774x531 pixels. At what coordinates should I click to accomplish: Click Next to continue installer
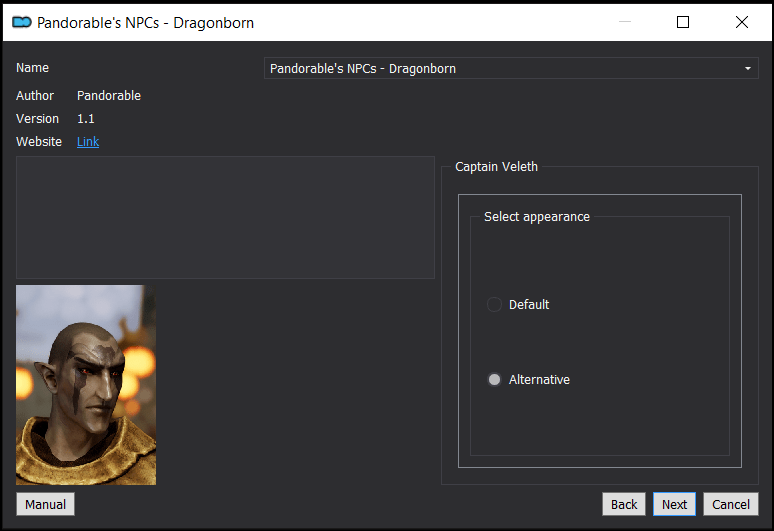coord(674,504)
